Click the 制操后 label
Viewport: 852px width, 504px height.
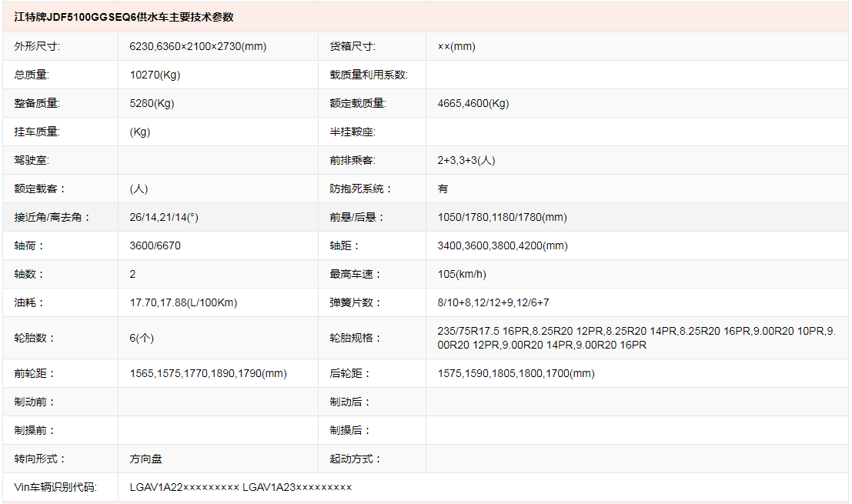pos(350,431)
